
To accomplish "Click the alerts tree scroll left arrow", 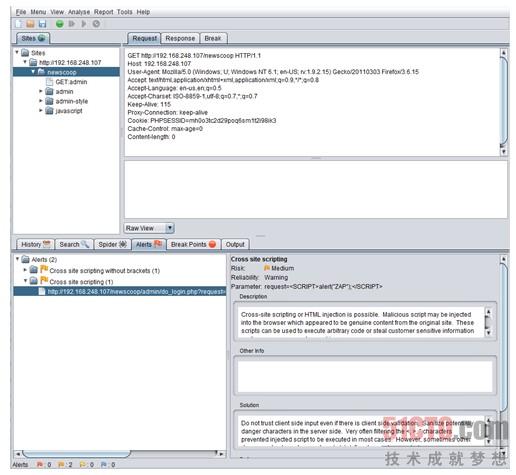I will click(18, 454).
